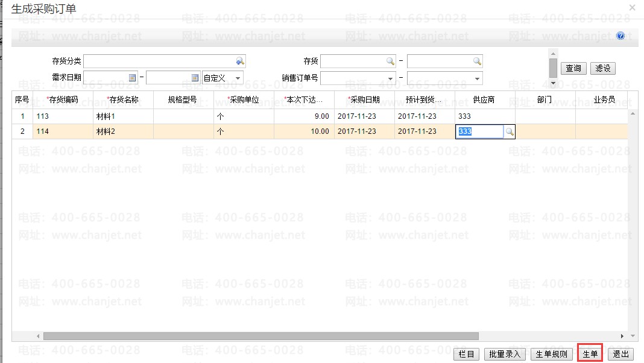Click supplier cell 333 in row 1
Screen dimensions: 644x363
tap(485, 116)
